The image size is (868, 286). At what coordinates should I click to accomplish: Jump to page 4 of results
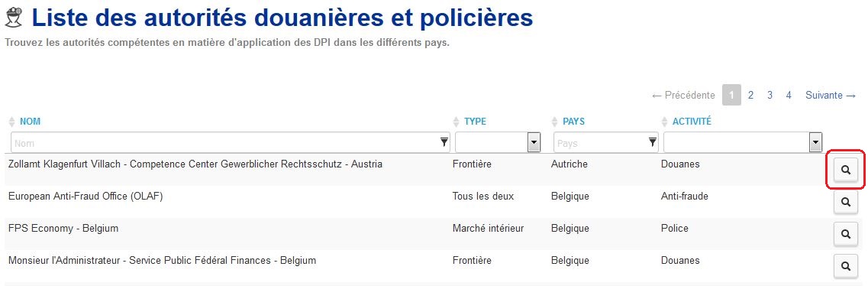[x=789, y=96]
